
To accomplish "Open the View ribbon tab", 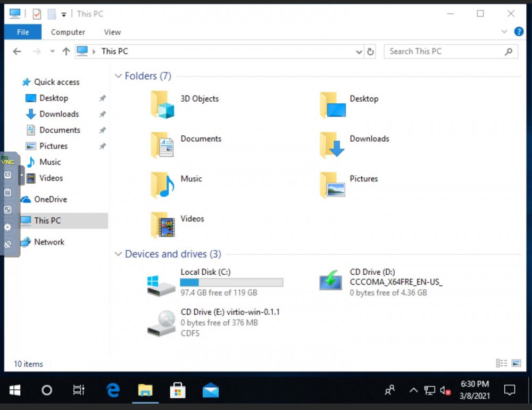I will point(112,32).
